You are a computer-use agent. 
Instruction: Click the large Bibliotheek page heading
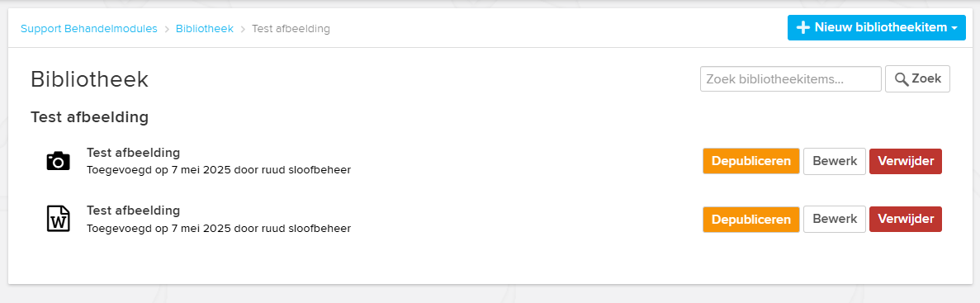click(89, 79)
